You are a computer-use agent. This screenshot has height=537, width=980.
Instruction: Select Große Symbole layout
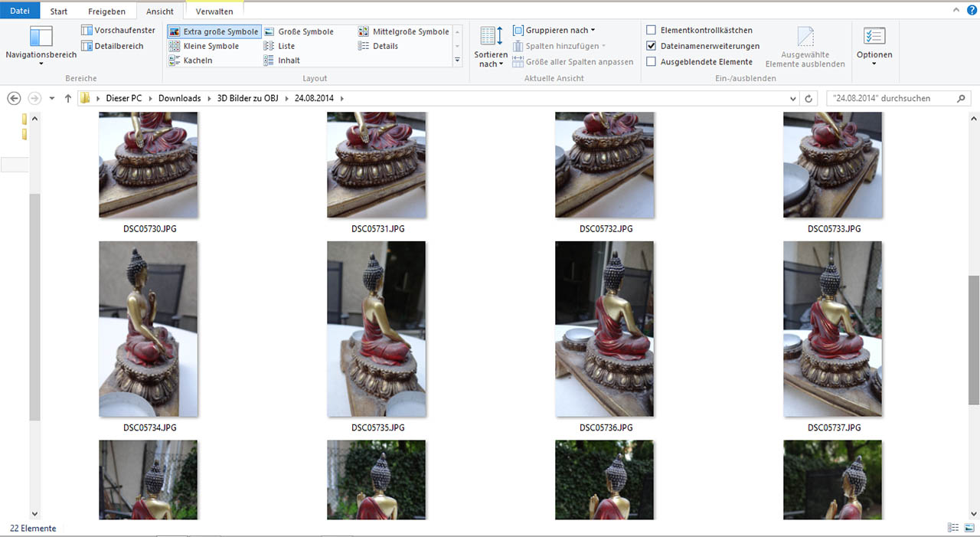point(299,31)
